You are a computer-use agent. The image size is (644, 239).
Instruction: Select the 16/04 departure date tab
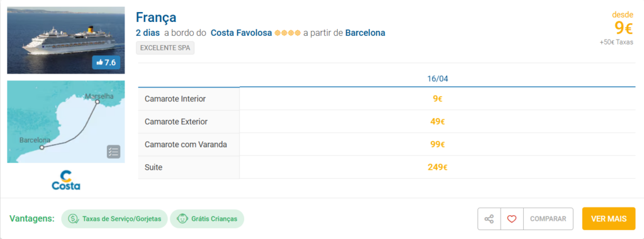click(438, 79)
